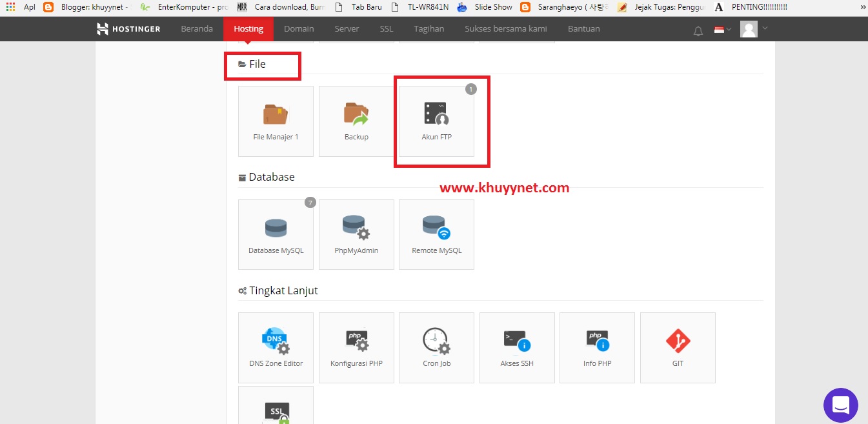The height and width of the screenshot is (424, 868).
Task: Click the Database section heading
Action: pos(267,177)
